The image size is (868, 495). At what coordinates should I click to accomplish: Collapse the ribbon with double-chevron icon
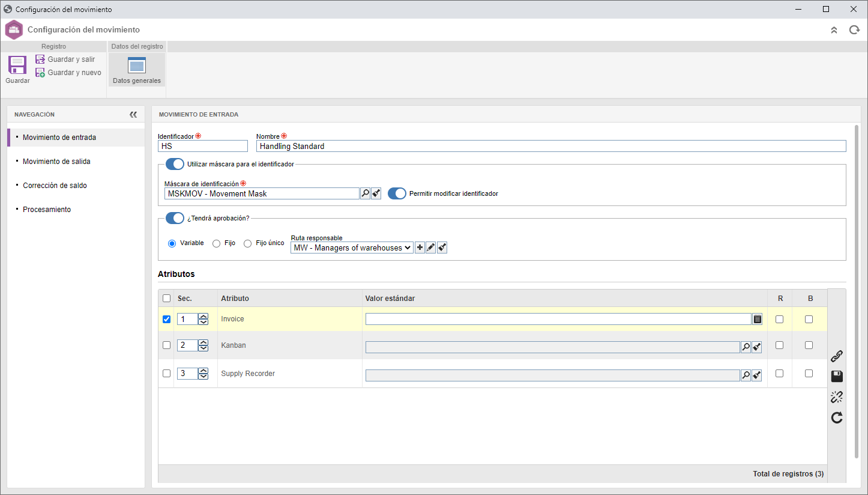[834, 30]
